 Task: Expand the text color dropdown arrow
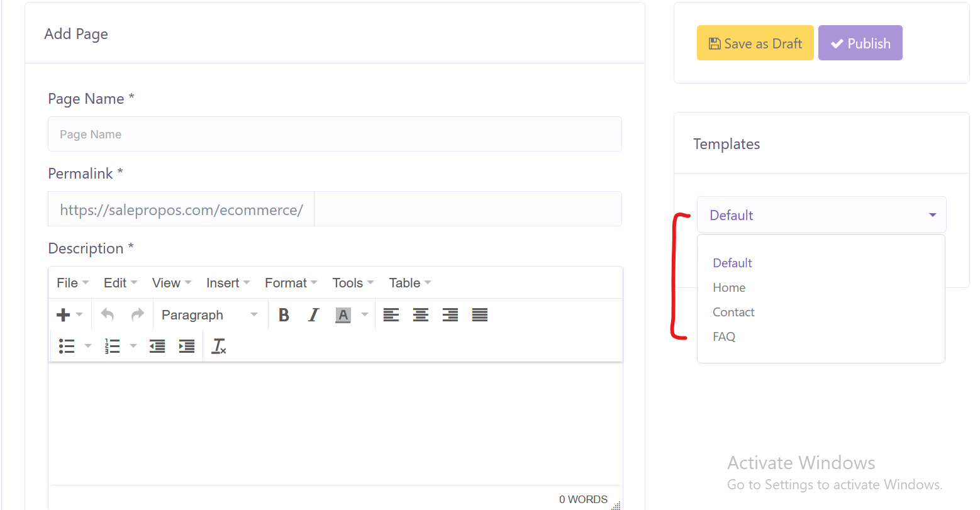click(365, 315)
